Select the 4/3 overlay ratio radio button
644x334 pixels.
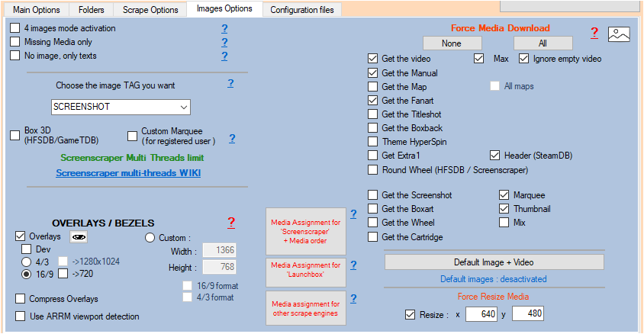click(x=26, y=261)
